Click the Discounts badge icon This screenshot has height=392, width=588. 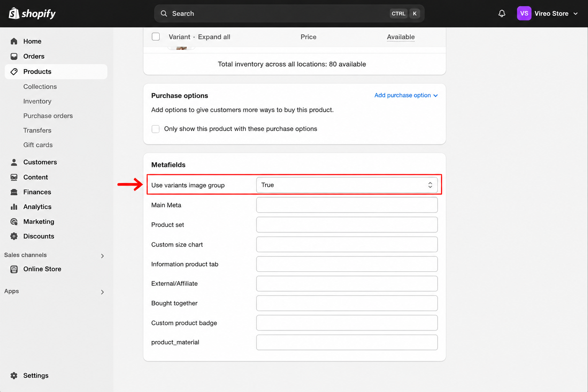14,236
